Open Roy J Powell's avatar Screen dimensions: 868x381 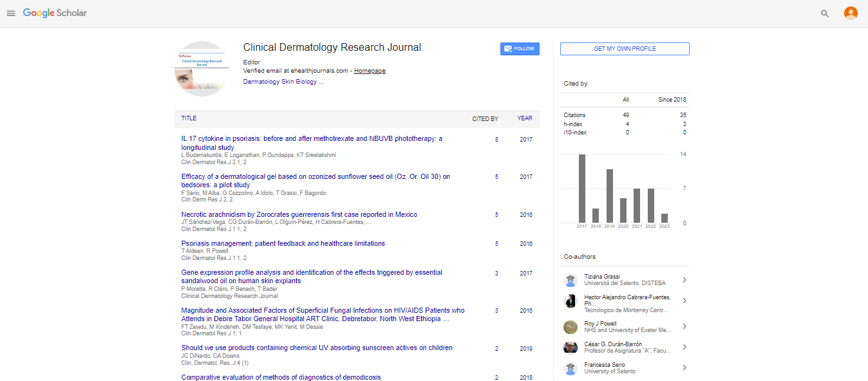571,327
